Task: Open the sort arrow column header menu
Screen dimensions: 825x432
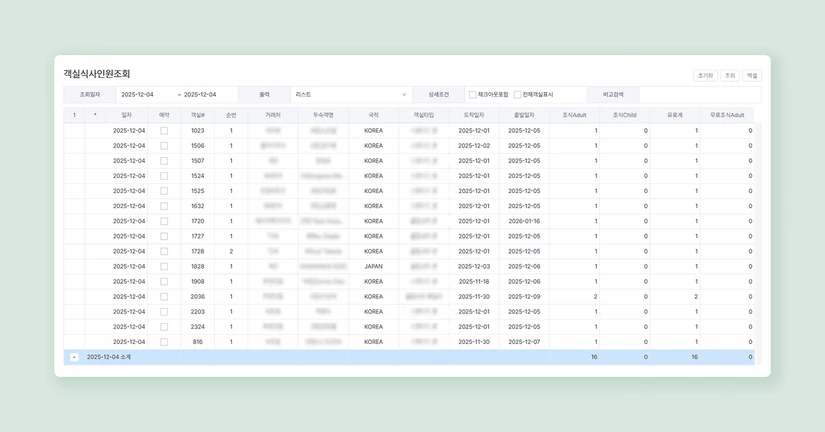Action: pos(95,115)
